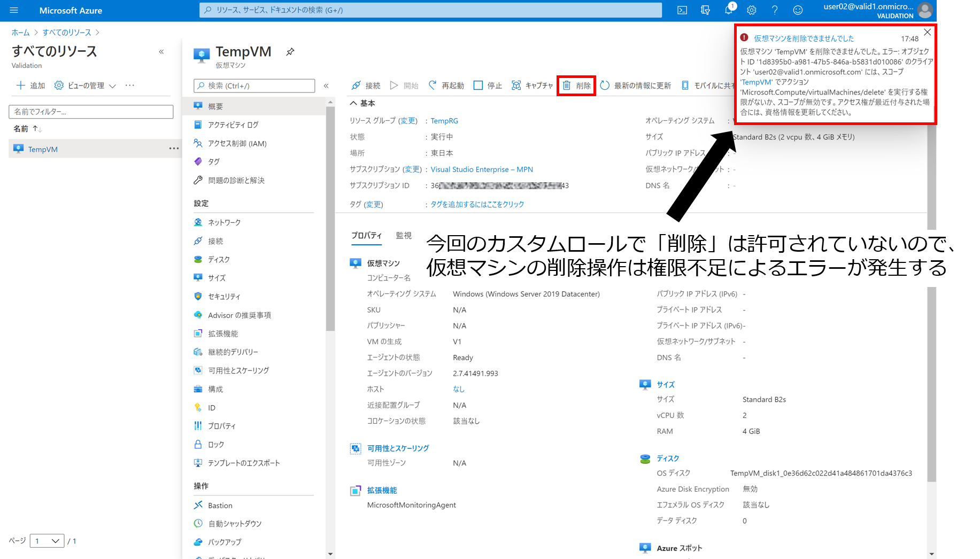This screenshot has width=980, height=559.
Task: Click 削除 to delete the VM
Action: click(576, 86)
